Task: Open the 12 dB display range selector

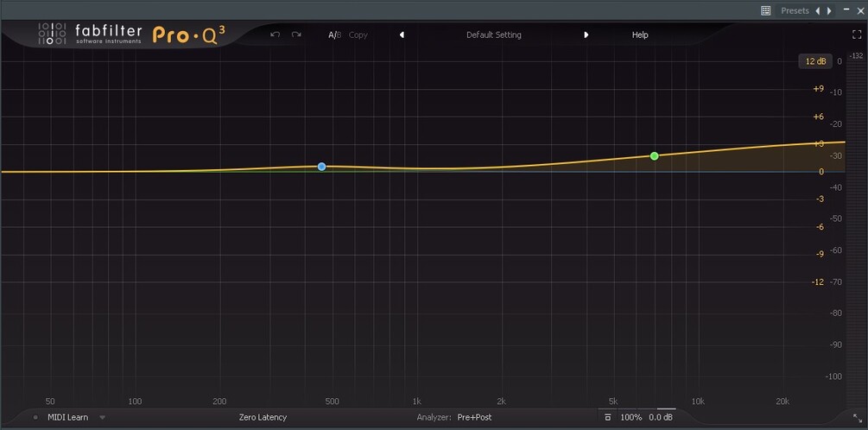Action: click(x=815, y=61)
